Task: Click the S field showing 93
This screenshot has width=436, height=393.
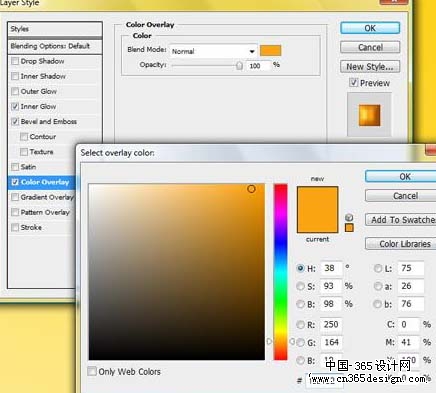Action: (331, 286)
